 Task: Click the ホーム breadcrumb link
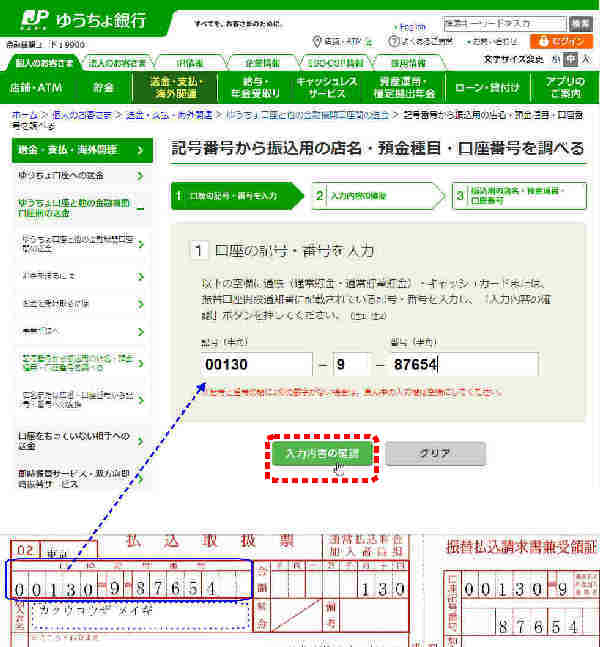26,116
